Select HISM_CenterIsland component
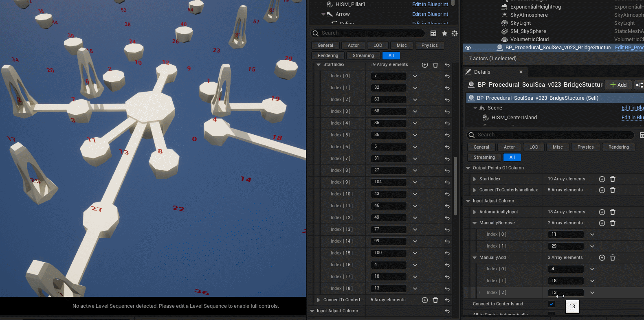Viewport: 644px width, 320px height. (x=514, y=118)
